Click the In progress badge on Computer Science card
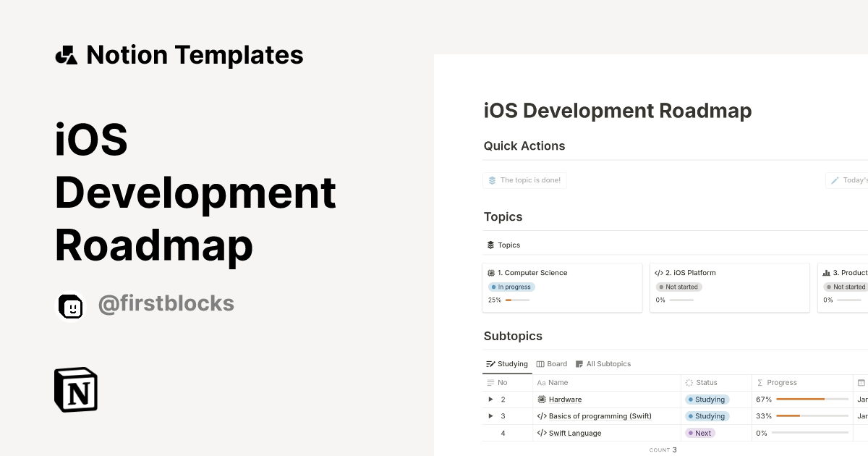Image resolution: width=868 pixels, height=456 pixels. tap(511, 287)
